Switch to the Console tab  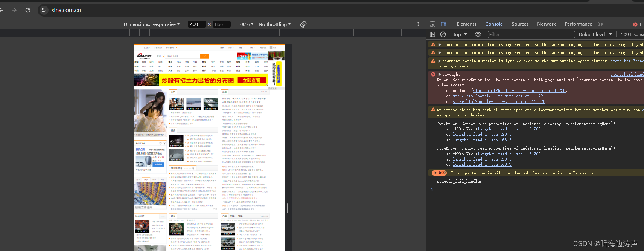click(x=494, y=24)
